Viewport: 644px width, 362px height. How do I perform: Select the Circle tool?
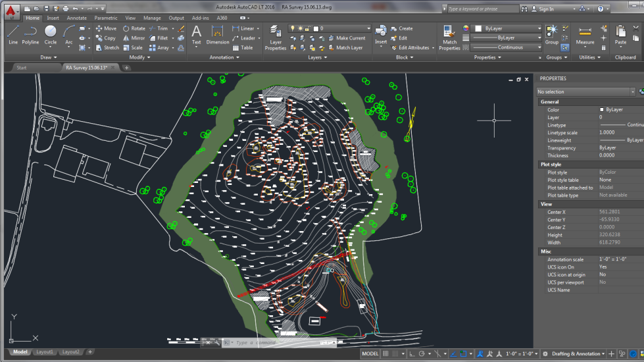[50, 34]
